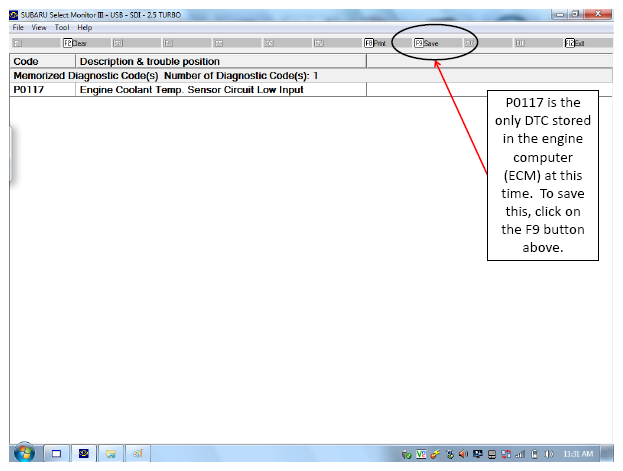623x471 pixels.
Task: Open the Tool menu
Action: [62, 27]
